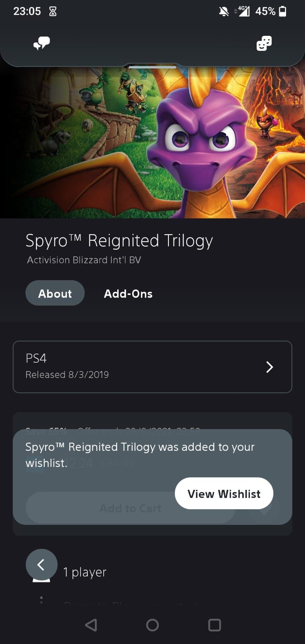Viewport: 305px width, 644px height.
Task: Open the Messages chat bubble icon
Action: (x=42, y=42)
